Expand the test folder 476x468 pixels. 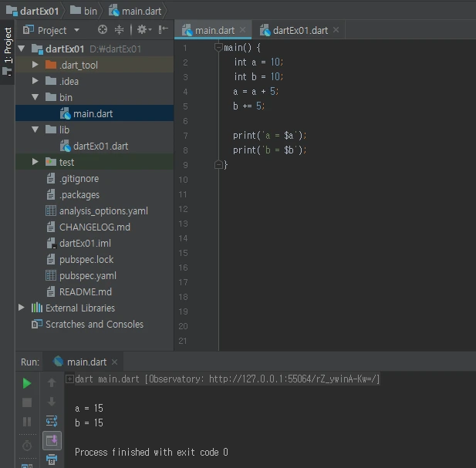pos(35,162)
